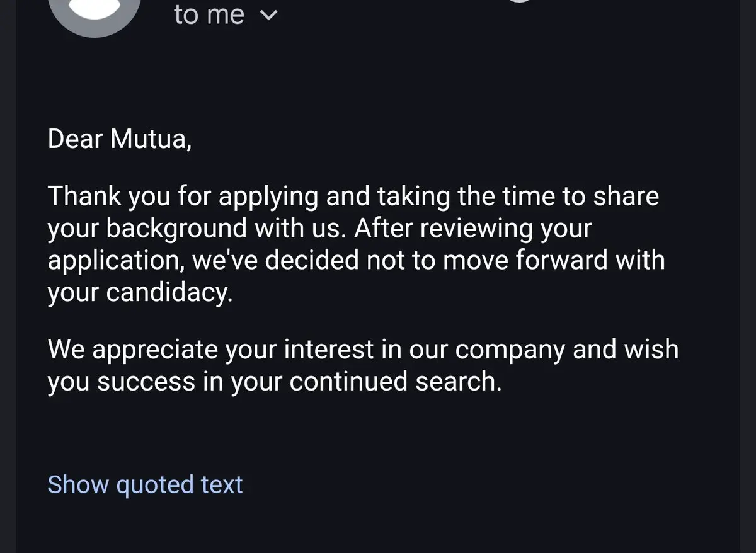Open the sender's profile avatar

click(94, 14)
